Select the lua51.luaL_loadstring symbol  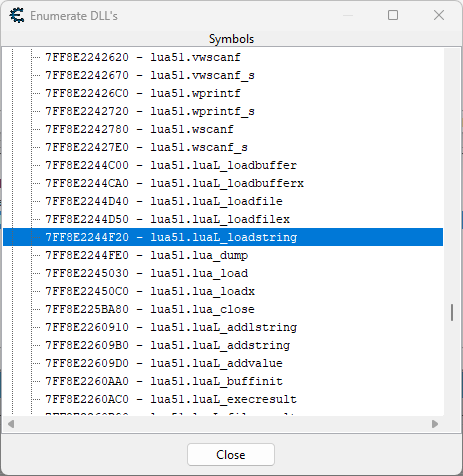tap(223, 237)
